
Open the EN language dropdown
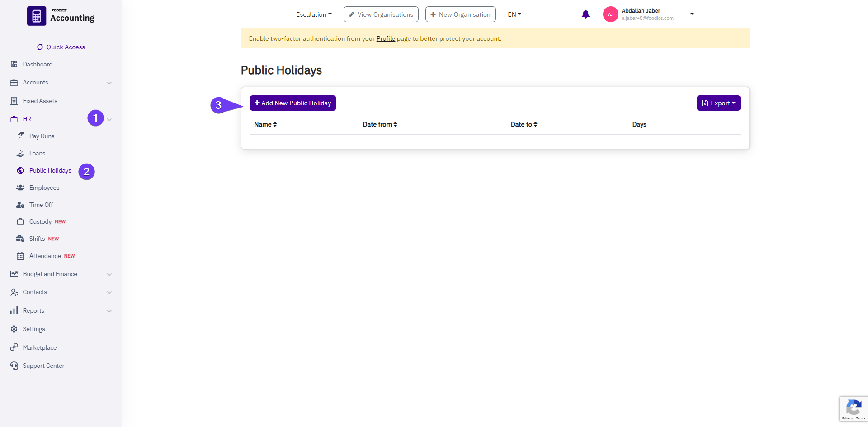(x=514, y=14)
